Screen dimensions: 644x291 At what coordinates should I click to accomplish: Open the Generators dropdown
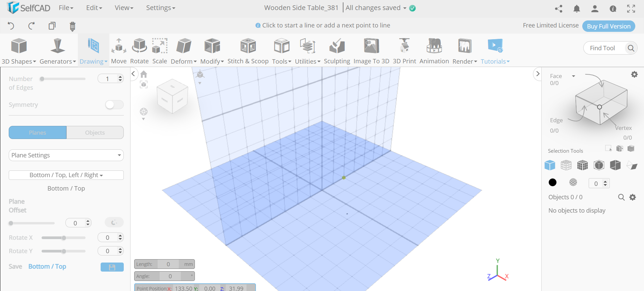pos(58,51)
